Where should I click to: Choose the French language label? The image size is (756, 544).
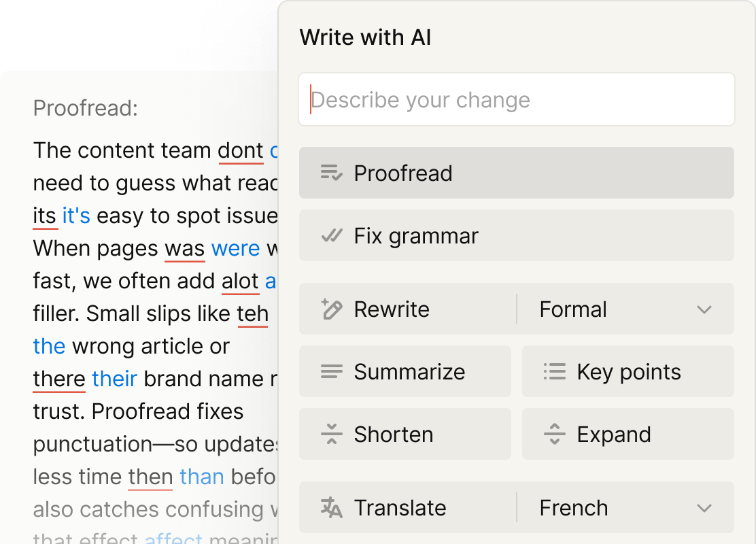(574, 508)
